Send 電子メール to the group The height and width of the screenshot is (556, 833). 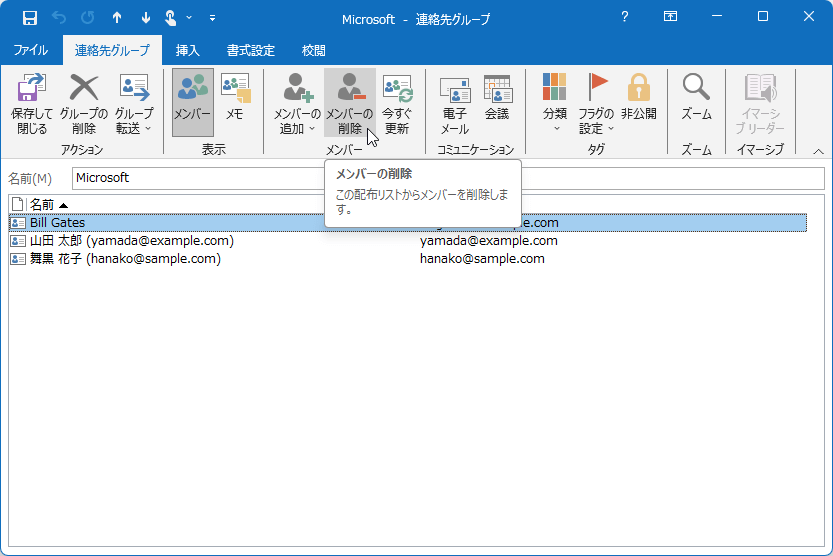pos(454,103)
